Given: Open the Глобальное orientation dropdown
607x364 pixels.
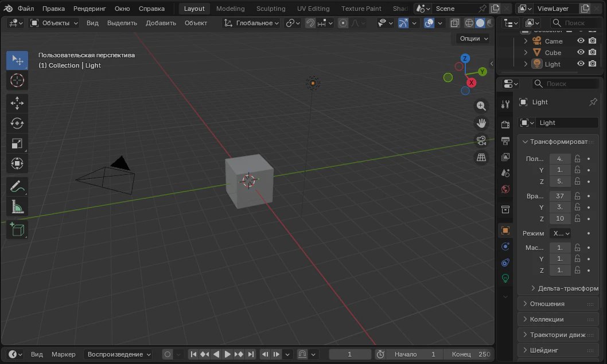Looking at the screenshot, I should [x=251, y=23].
